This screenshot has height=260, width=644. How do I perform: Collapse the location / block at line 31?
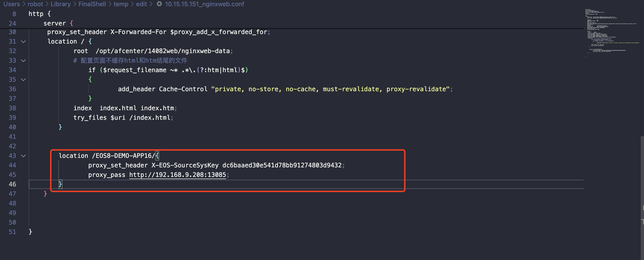[23, 41]
